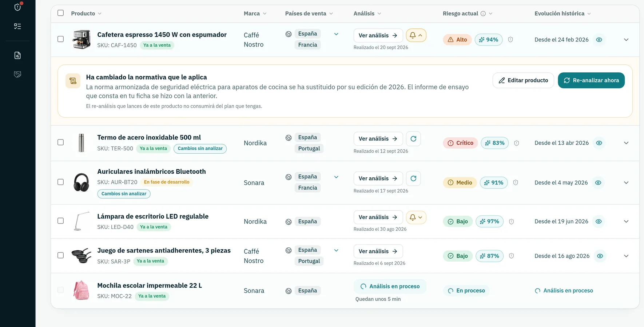
Task: Open the shield alert icon in sidebar
Action: (17, 7)
